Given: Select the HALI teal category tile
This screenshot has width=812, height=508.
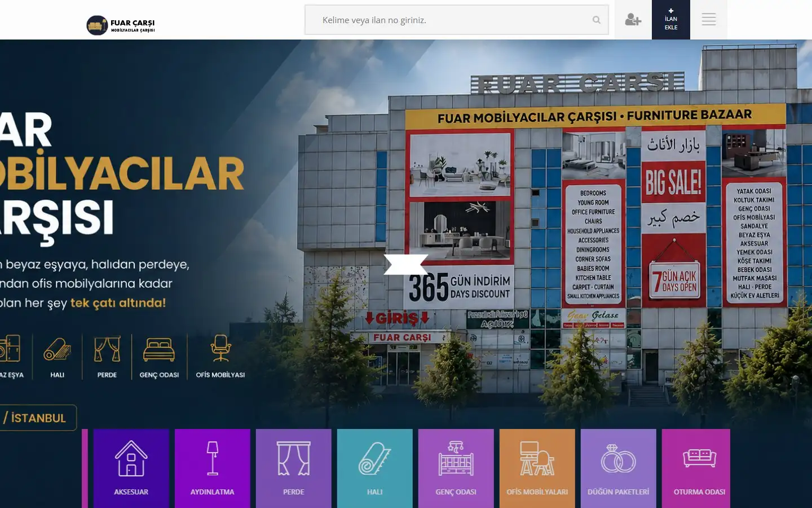Looking at the screenshot, I should tap(375, 468).
